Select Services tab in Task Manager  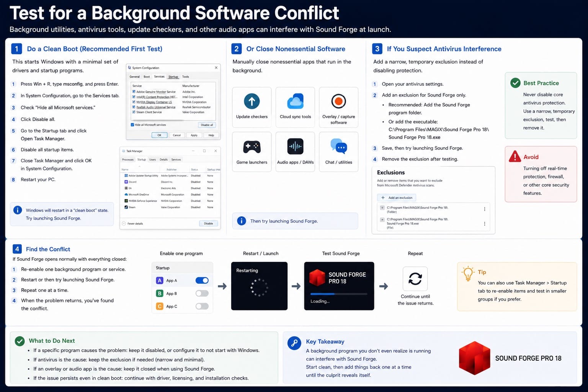click(x=176, y=160)
